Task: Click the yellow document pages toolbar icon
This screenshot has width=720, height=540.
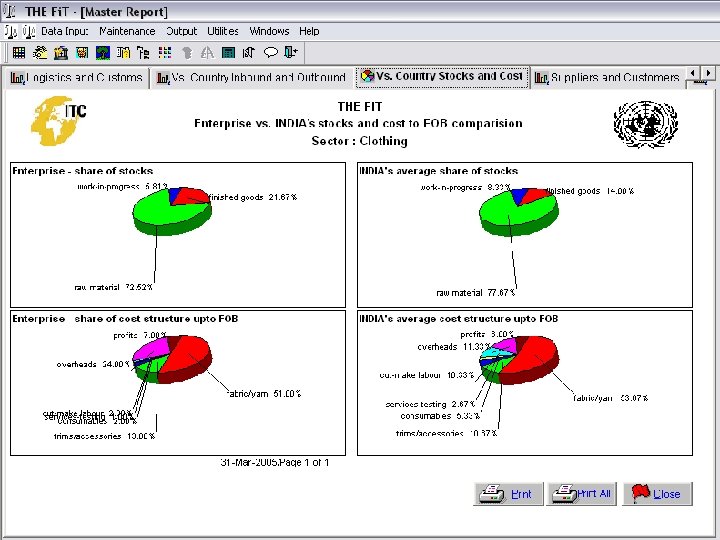Action: point(123,53)
